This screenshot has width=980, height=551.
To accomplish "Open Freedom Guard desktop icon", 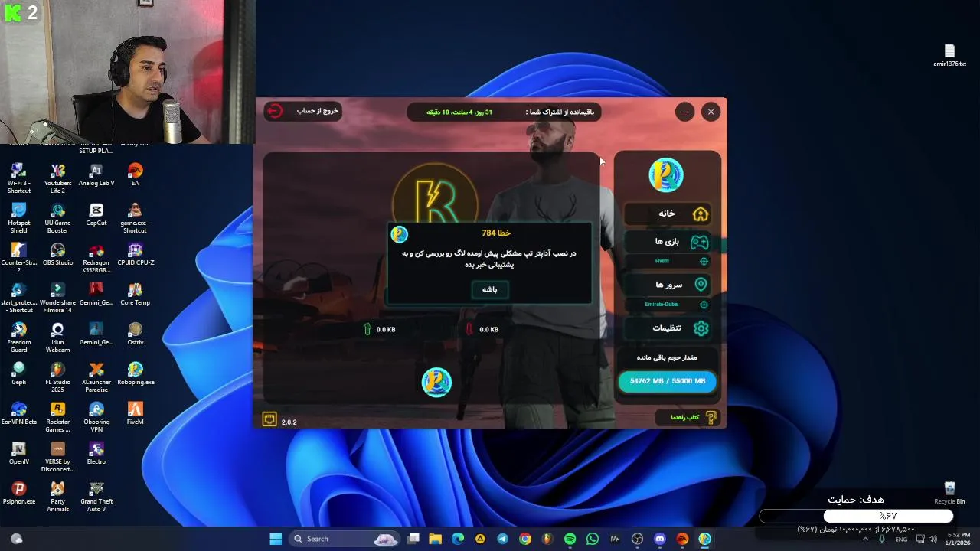I will (x=18, y=337).
